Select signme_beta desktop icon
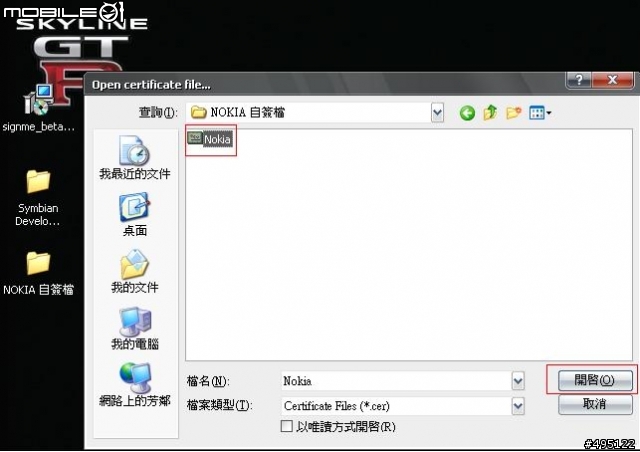The width and height of the screenshot is (640, 452). pos(38,108)
